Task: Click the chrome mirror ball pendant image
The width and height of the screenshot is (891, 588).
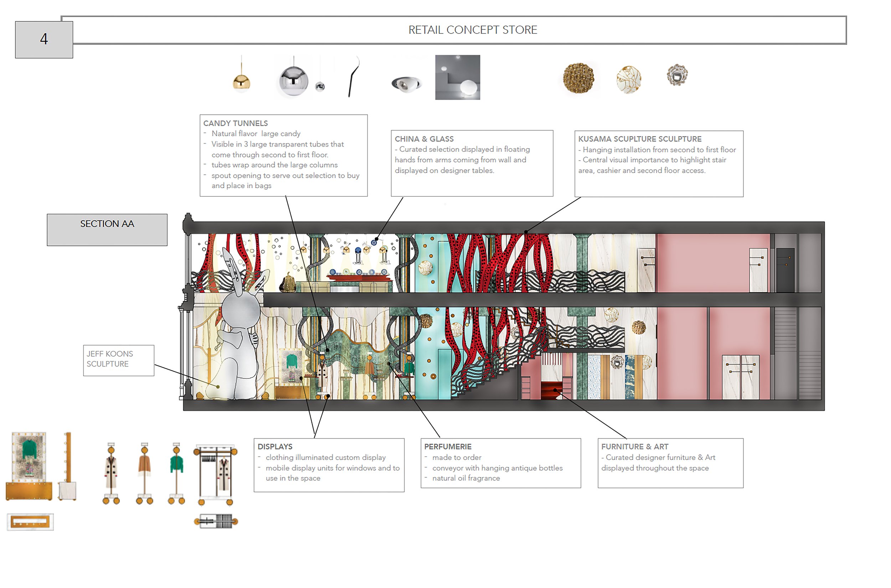Action: pyautogui.click(x=294, y=80)
